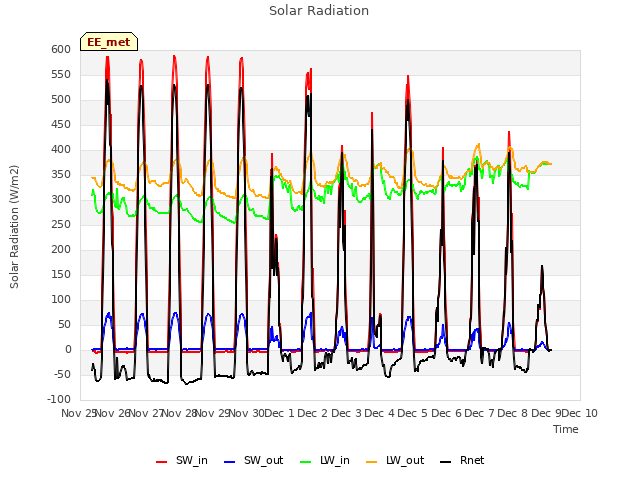The image size is (640, 480).
Task: Click the 500 y-axis tick label
Action: coord(61,100)
